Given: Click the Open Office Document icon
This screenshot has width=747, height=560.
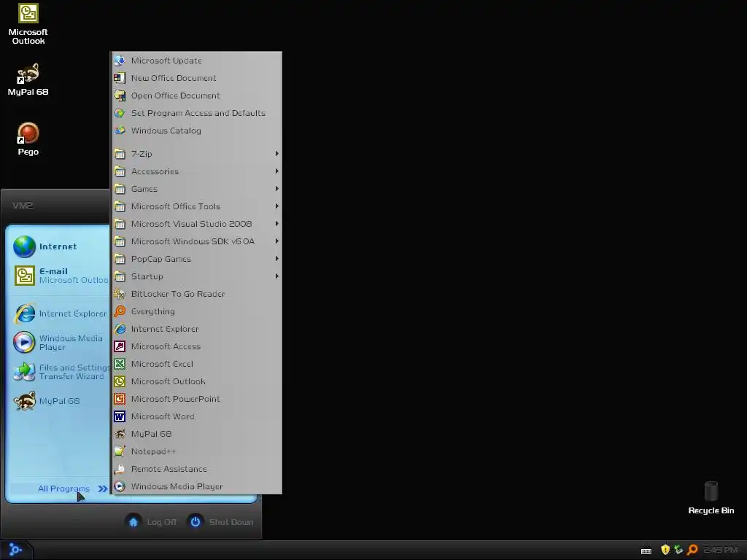Looking at the screenshot, I should click(120, 96).
